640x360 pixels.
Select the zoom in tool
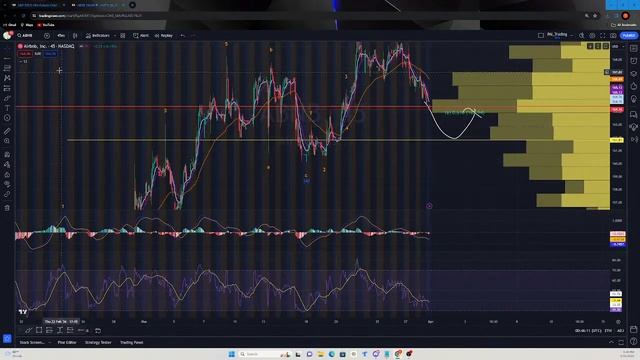7,141
